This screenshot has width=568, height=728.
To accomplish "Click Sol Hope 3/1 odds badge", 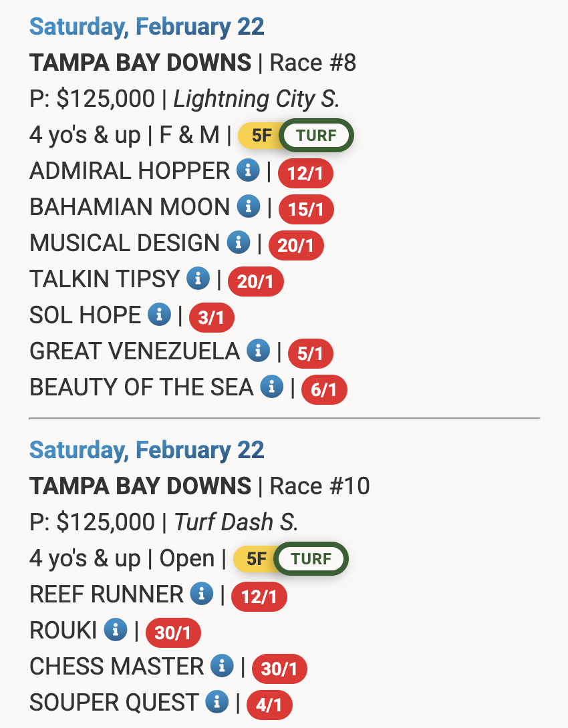I will click(x=211, y=317).
